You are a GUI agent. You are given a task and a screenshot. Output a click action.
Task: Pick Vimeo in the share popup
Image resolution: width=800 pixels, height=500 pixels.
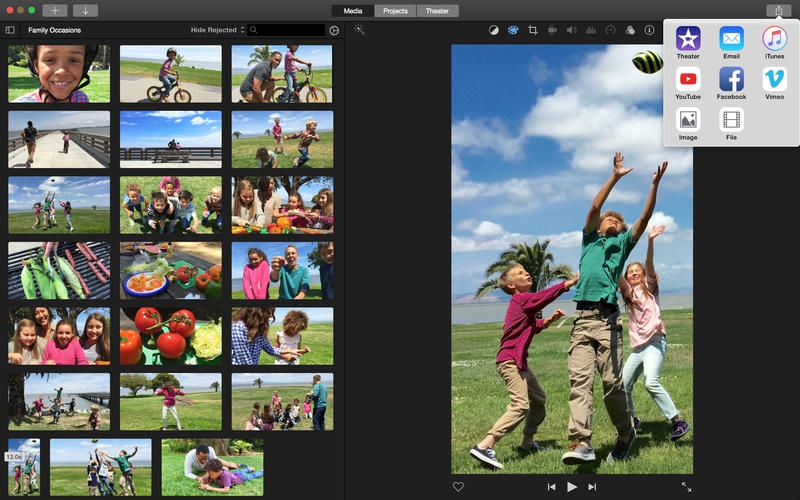pos(774,80)
